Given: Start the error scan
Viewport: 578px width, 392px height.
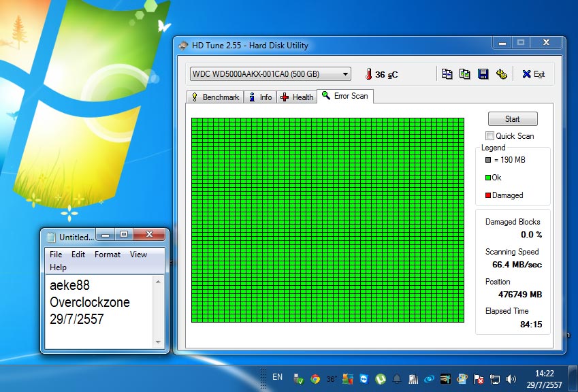Looking at the screenshot, I should [x=513, y=119].
